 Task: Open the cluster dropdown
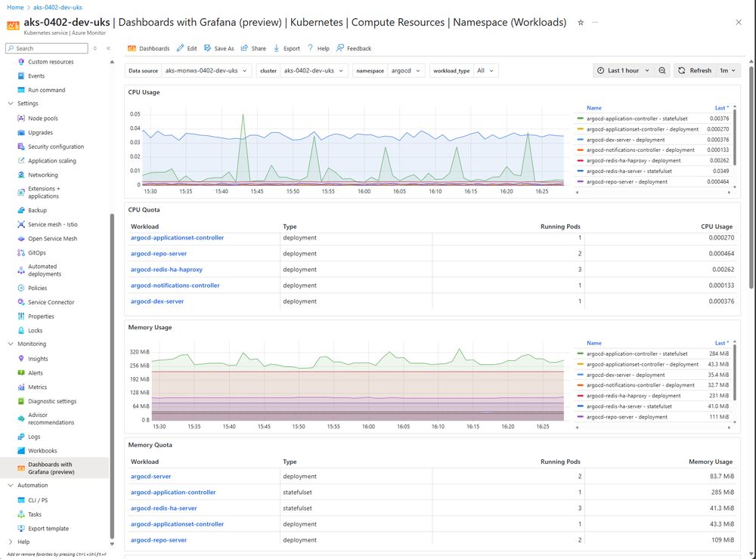[x=314, y=70]
